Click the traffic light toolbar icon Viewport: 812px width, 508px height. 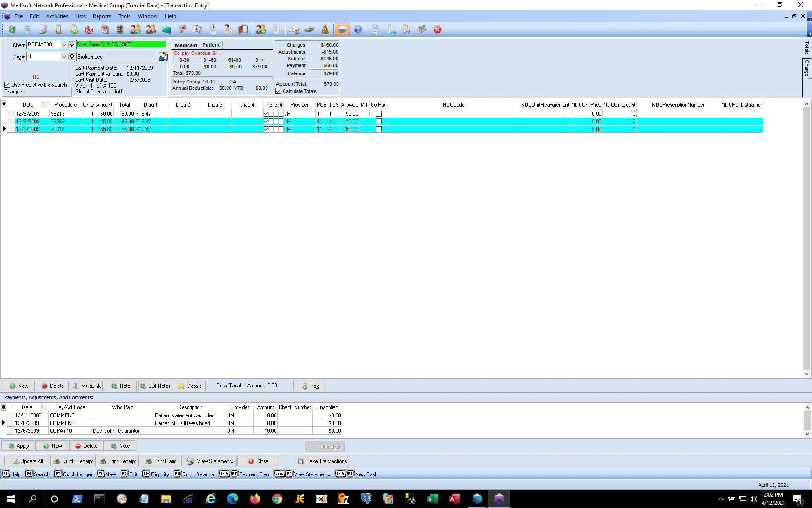[120, 29]
